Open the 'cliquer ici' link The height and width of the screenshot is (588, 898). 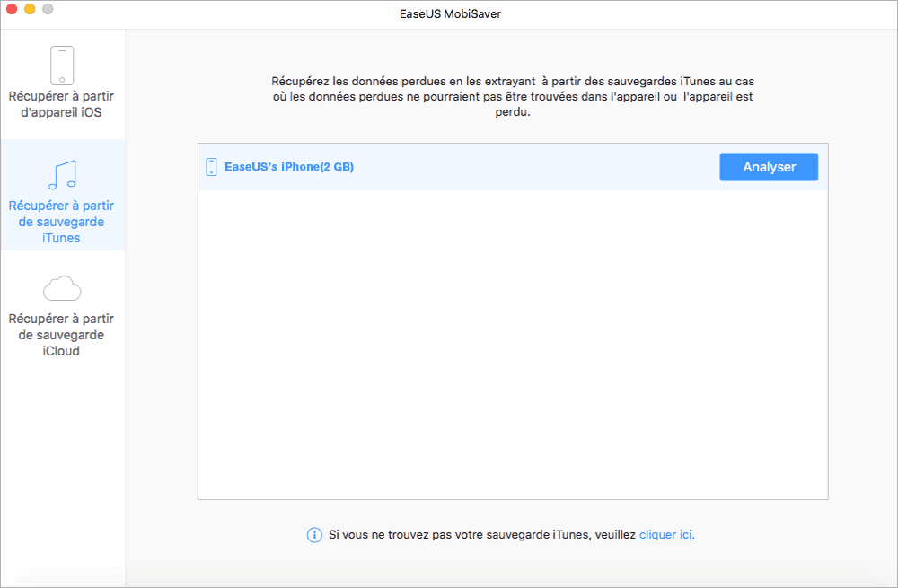coord(666,534)
